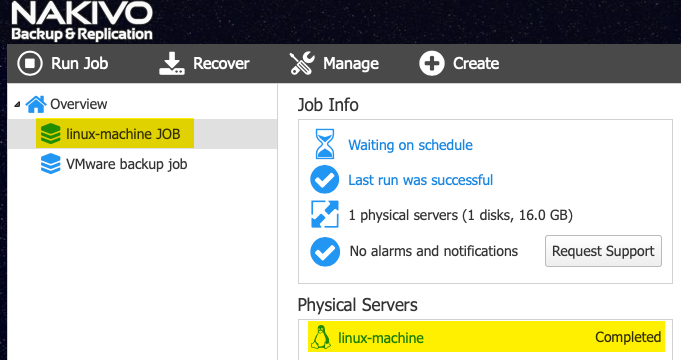The width and height of the screenshot is (681, 360).
Task: Open the Manage menu
Action: [334, 63]
